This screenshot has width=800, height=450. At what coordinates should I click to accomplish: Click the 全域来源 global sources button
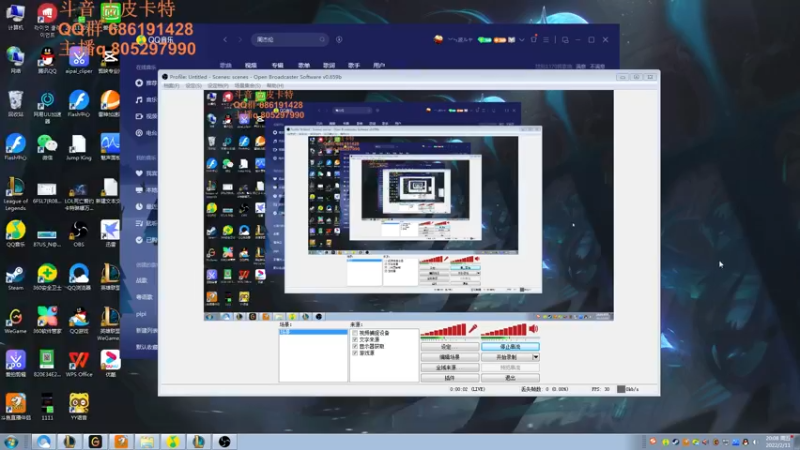pyautogui.click(x=449, y=367)
